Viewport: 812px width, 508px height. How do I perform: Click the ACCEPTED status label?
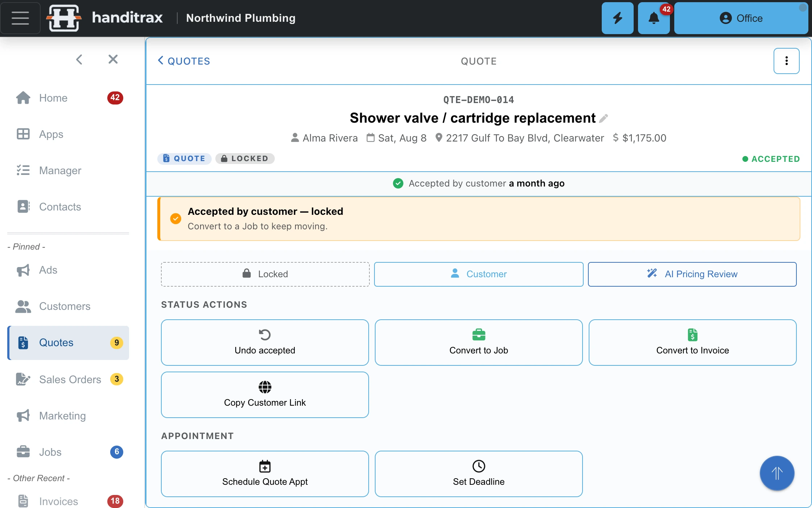pyautogui.click(x=771, y=159)
